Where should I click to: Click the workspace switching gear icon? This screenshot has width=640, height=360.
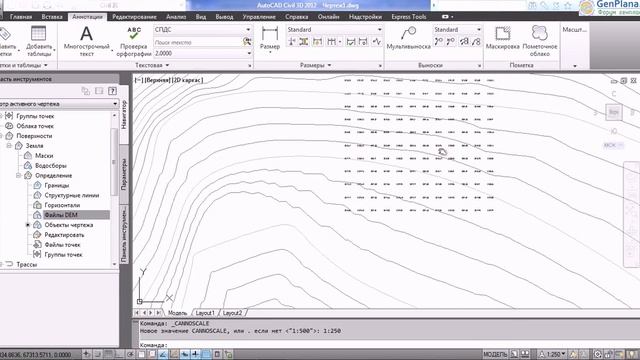pos(598,354)
